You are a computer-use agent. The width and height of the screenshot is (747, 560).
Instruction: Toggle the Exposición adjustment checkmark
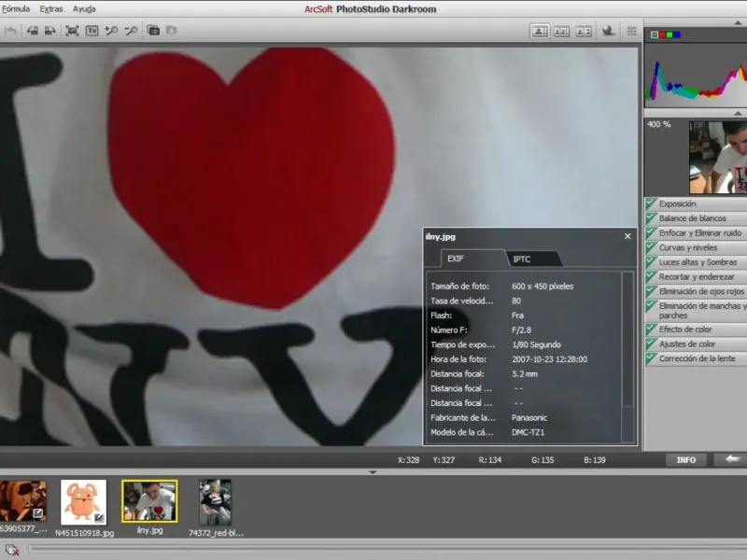(x=651, y=203)
